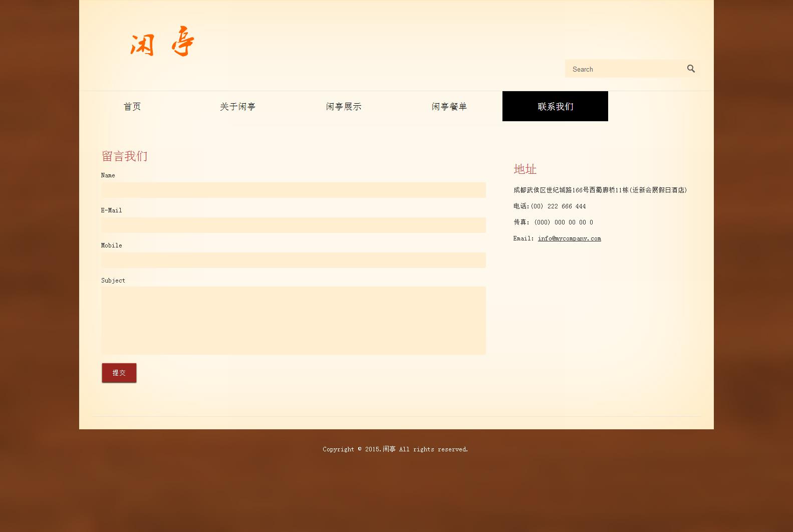Open the 首页 navigation tab
Image resolution: width=793 pixels, height=532 pixels.
(132, 106)
